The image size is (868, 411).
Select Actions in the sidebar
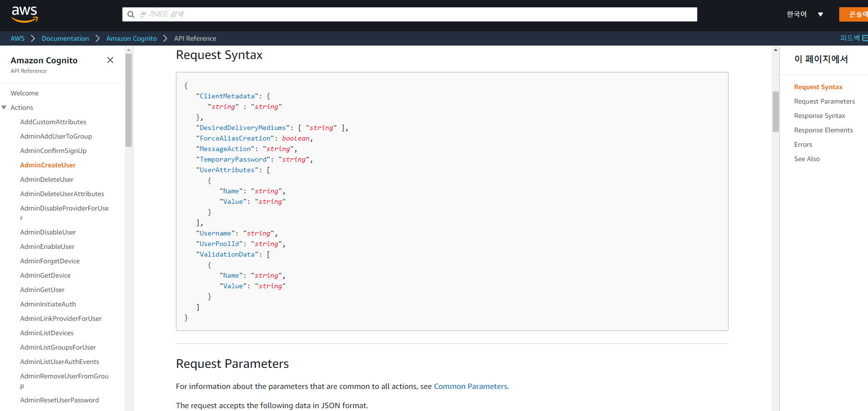(22, 107)
